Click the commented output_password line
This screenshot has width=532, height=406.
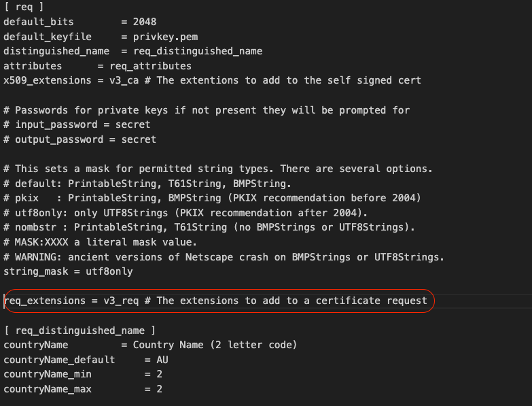coord(79,140)
